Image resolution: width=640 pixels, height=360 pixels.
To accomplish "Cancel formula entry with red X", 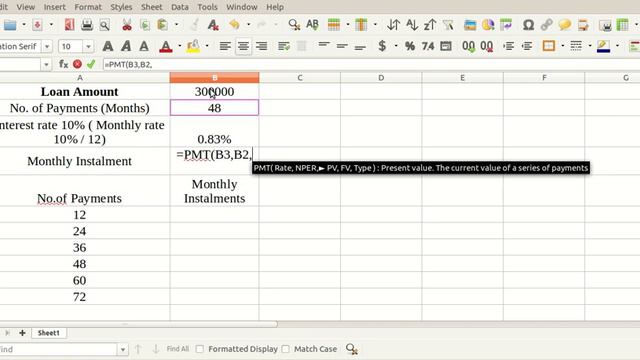I will pyautogui.click(x=77, y=64).
